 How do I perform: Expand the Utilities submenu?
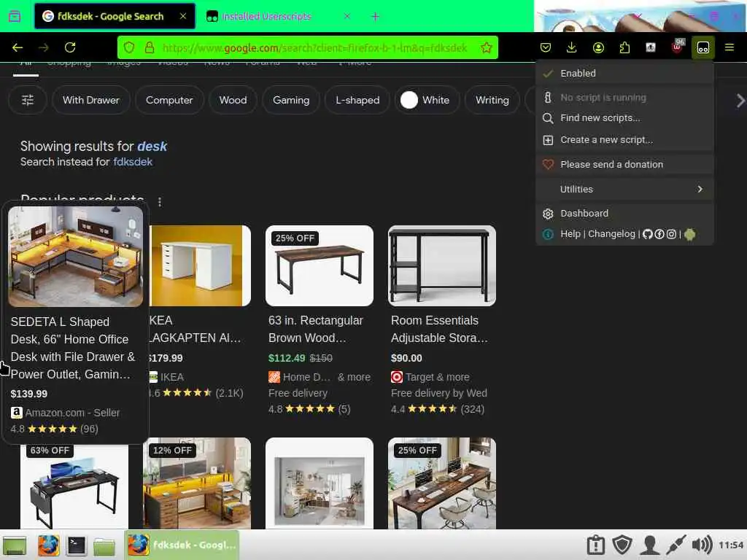624,189
